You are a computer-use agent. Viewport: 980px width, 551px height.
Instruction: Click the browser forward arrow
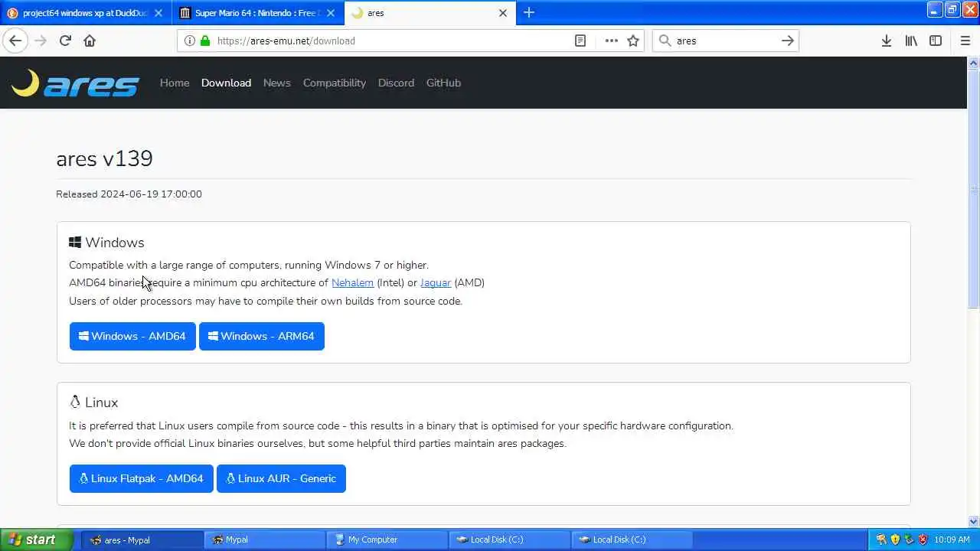[41, 41]
